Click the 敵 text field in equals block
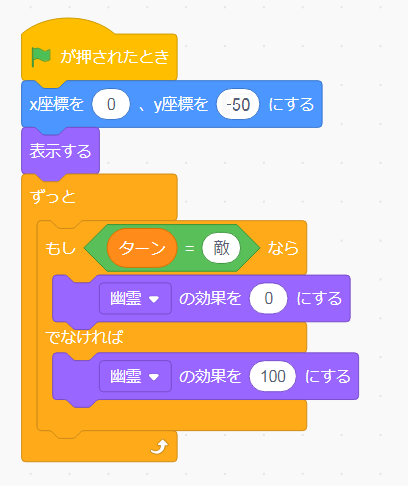The image size is (408, 486). (221, 248)
